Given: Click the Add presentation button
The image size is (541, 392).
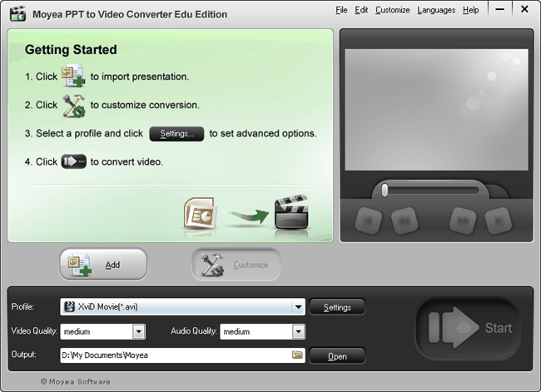Looking at the screenshot, I should tap(103, 265).
